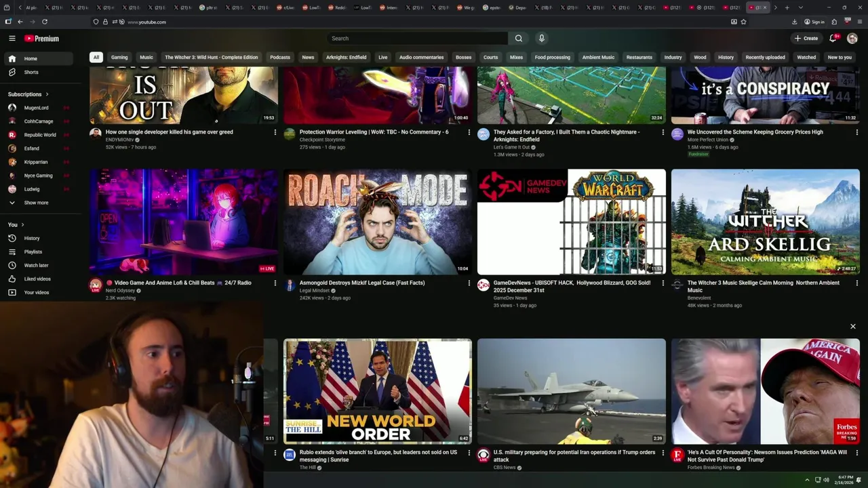Open the account avatar menu
This screenshot has height=488, width=868.
(852, 39)
